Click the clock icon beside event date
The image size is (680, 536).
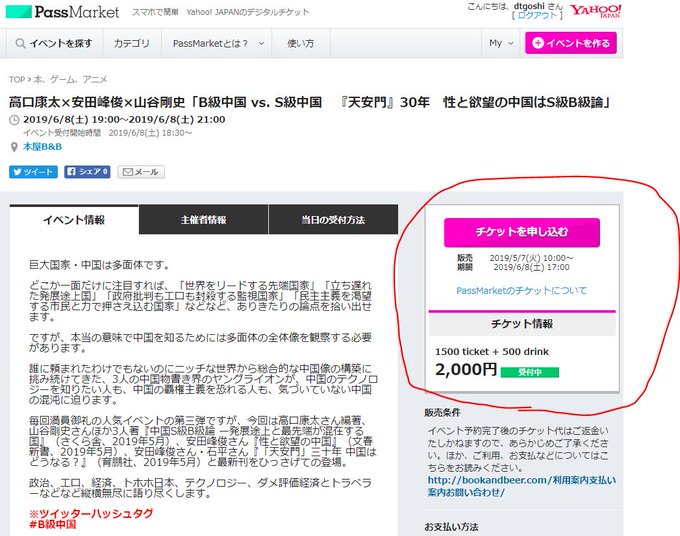(14, 120)
